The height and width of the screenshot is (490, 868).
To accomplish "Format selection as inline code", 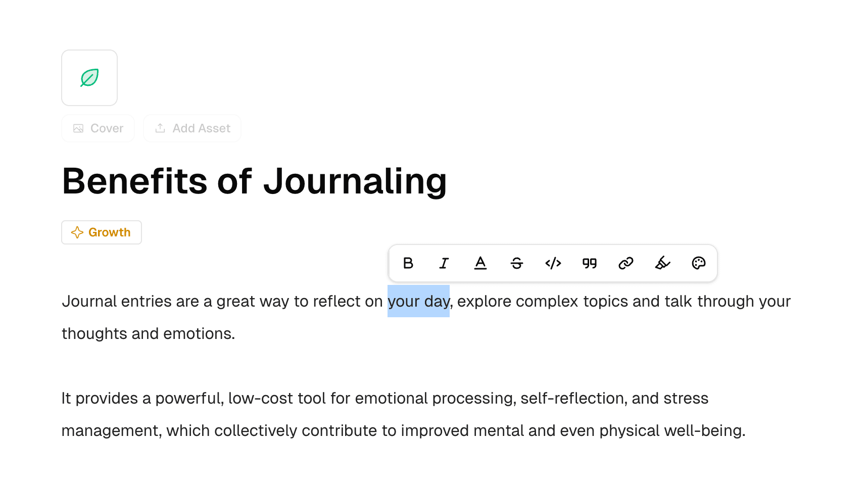I will [553, 263].
